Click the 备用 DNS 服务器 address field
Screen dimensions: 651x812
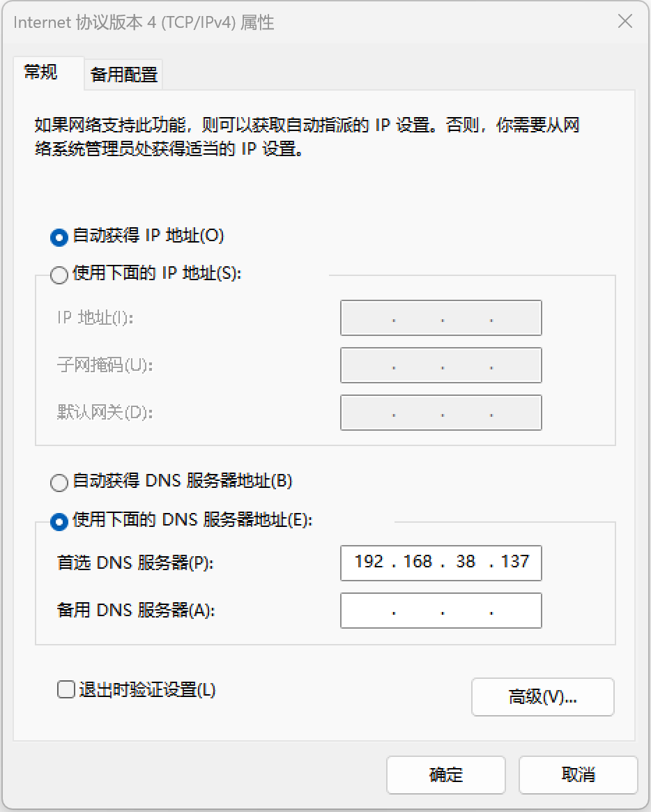[441, 611]
